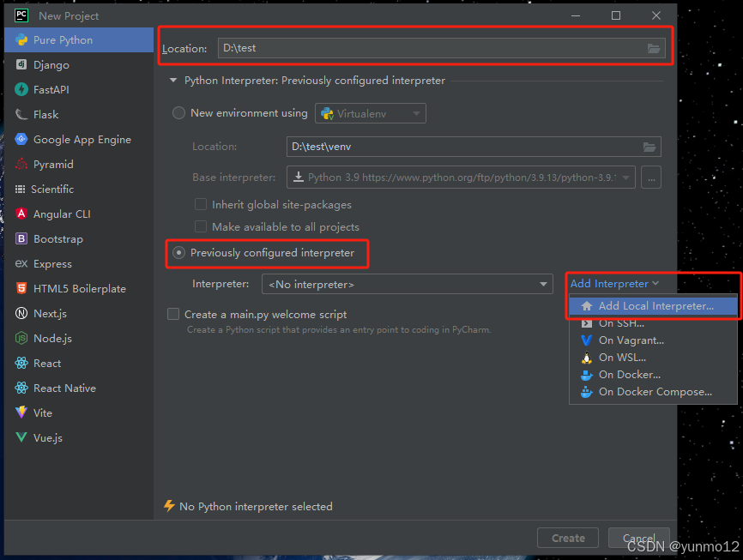Click the Pyramid icon

tap(21, 164)
